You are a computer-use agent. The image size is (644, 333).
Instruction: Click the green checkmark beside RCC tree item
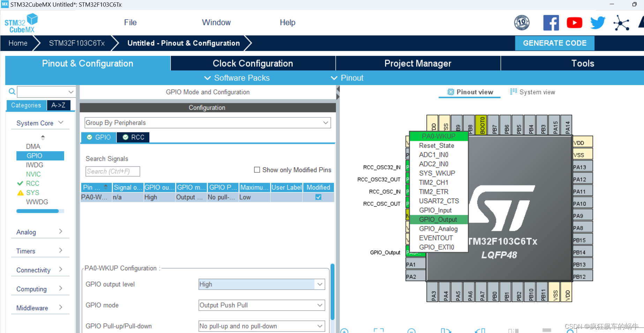[x=20, y=183]
